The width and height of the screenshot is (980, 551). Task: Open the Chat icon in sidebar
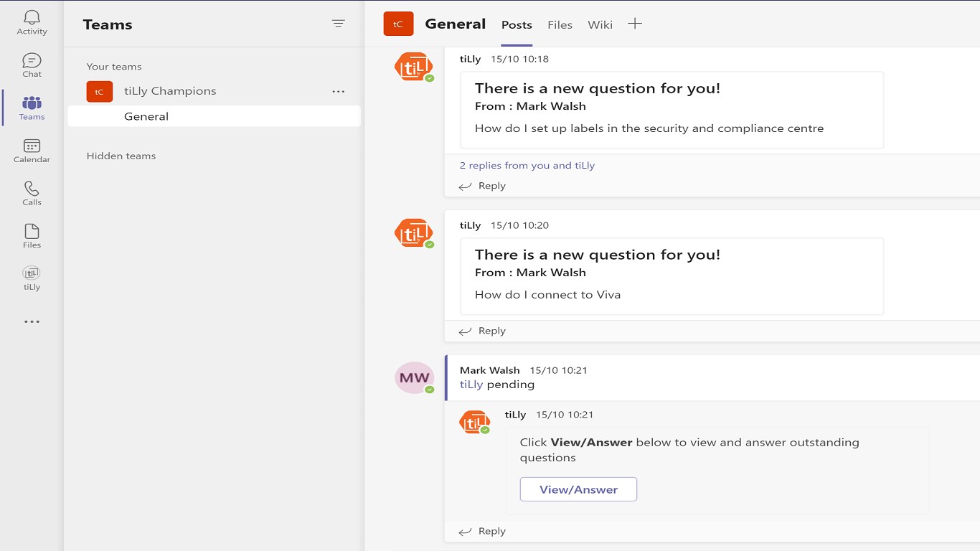[x=32, y=65]
